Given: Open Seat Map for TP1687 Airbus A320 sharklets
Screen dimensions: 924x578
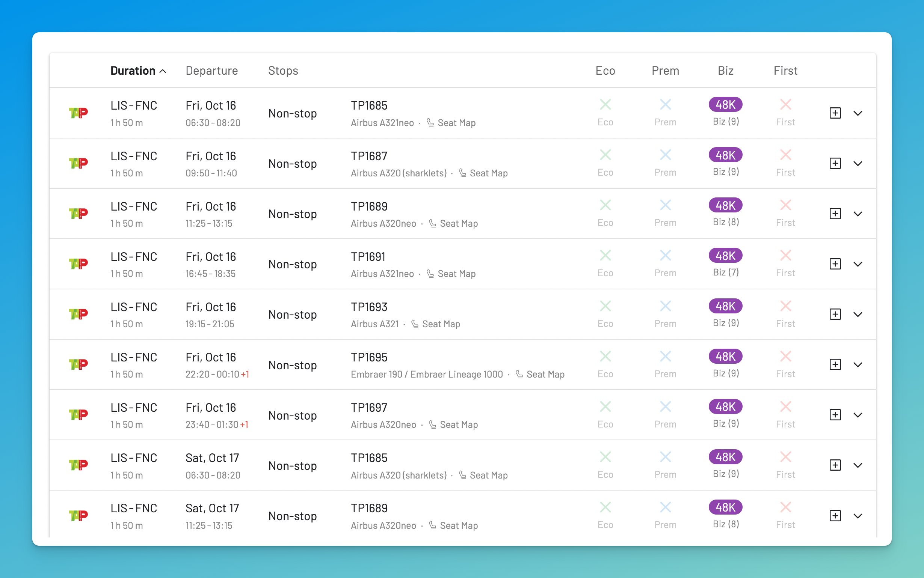Looking at the screenshot, I should (x=488, y=173).
